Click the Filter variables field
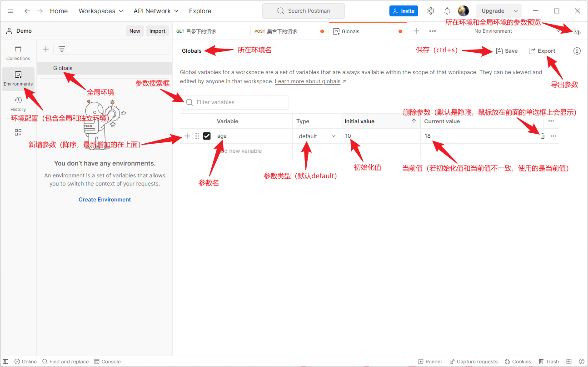 234,102
